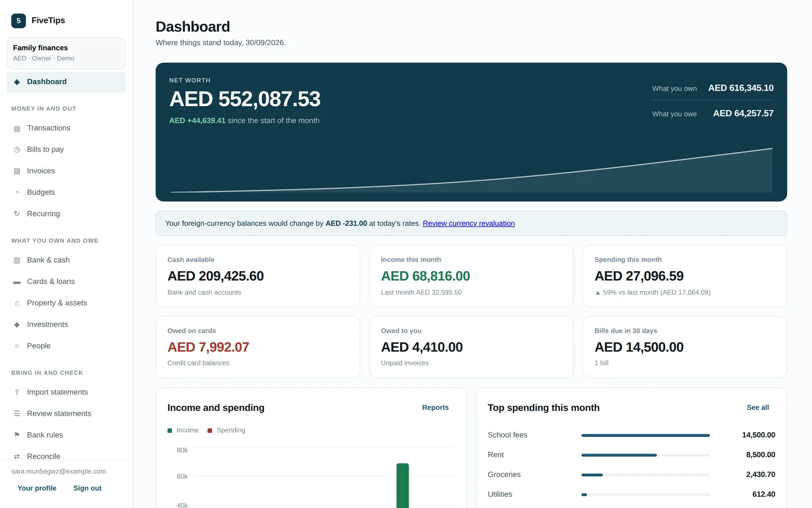Viewport: 812px width, 508px height.
Task: Click the Property & assets house icon
Action: pyautogui.click(x=17, y=303)
